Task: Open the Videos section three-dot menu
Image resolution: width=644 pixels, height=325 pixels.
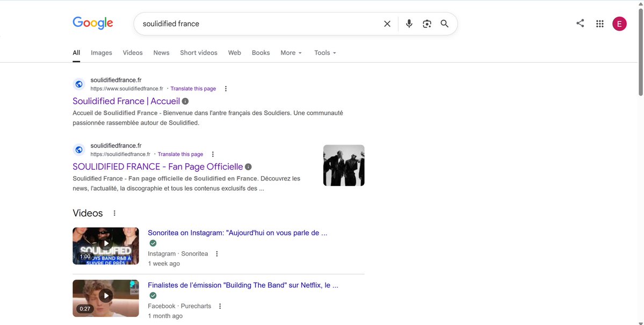Action: [114, 213]
